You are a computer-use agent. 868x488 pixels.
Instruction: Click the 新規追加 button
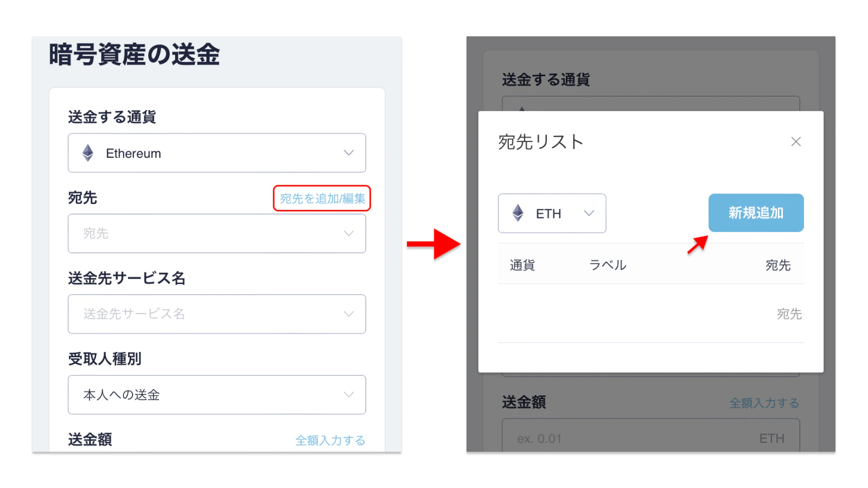click(756, 213)
